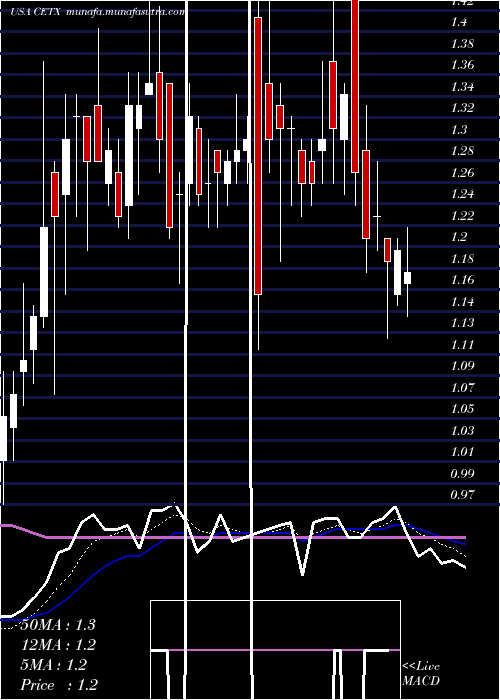Click the 0.99 price axis label
Viewport: 500px width, 700px height.
coord(462,473)
